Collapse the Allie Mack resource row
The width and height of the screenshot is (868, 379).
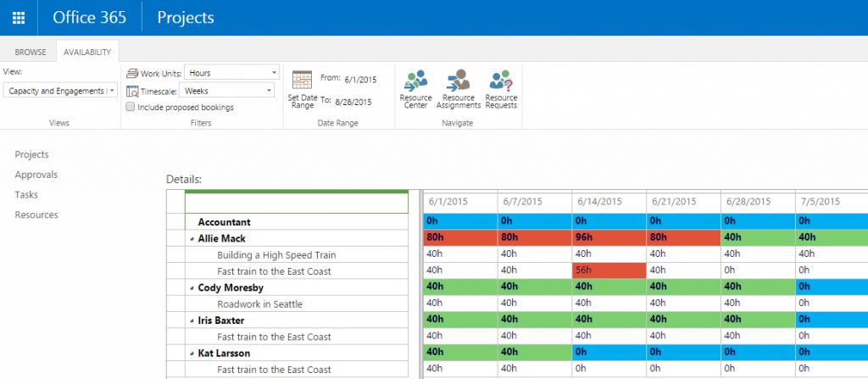pos(191,239)
